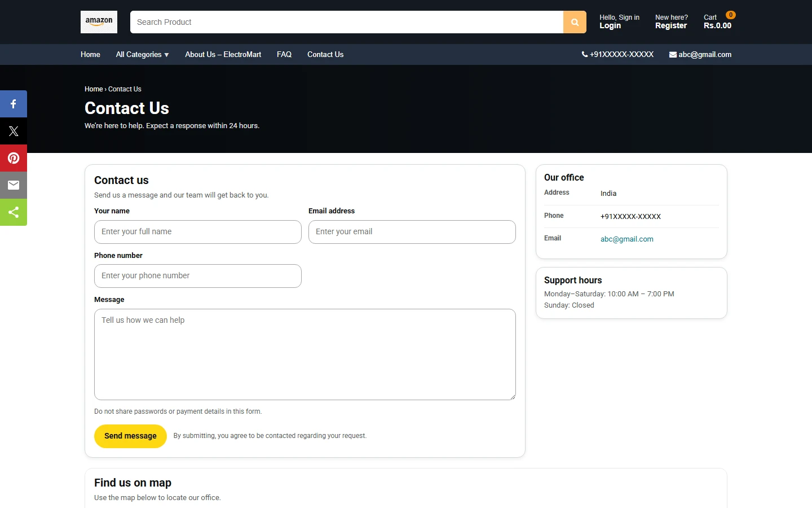Viewport: 812px width, 508px height.
Task: Click the Contact Us breadcrumb text
Action: coord(125,89)
